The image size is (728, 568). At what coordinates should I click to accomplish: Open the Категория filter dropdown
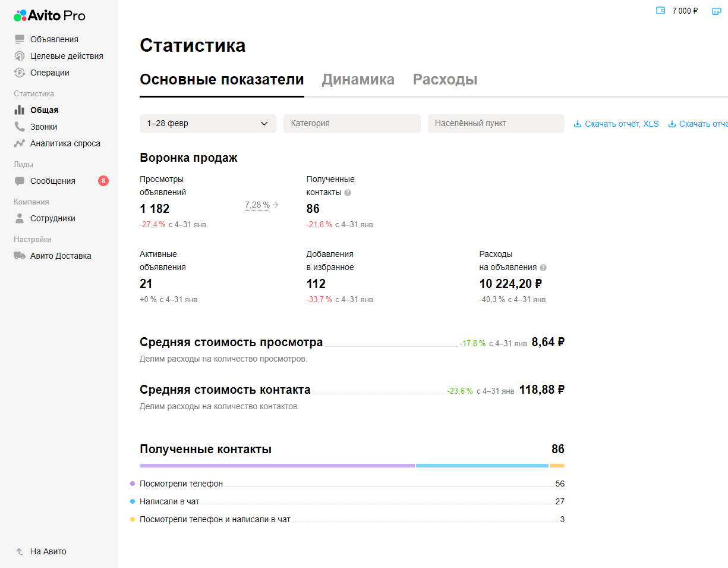pyautogui.click(x=351, y=124)
